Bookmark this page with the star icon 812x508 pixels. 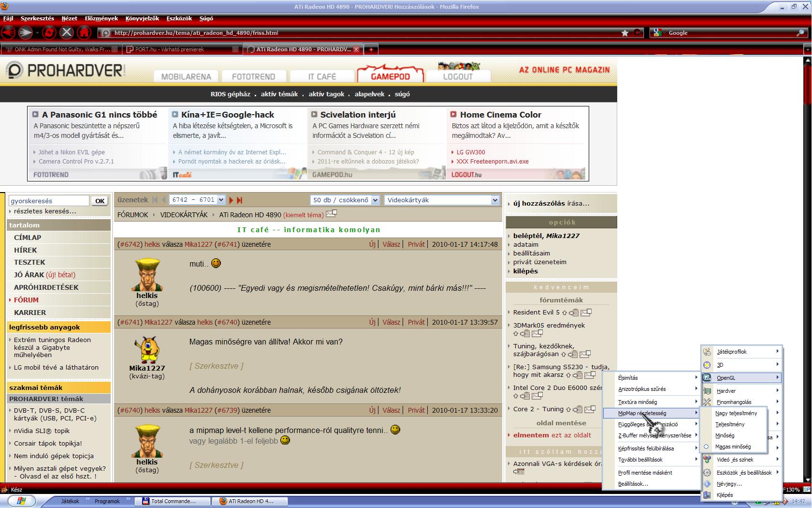625,33
